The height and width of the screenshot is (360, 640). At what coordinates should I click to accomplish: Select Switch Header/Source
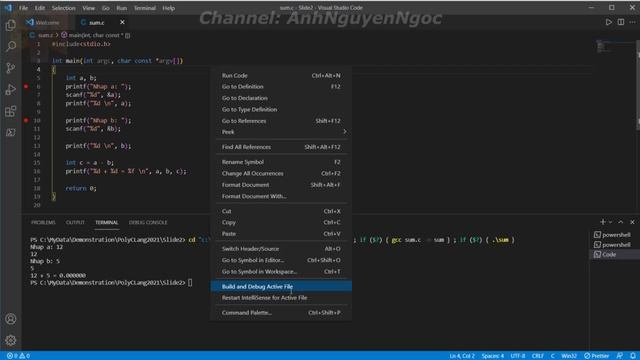pos(281,249)
